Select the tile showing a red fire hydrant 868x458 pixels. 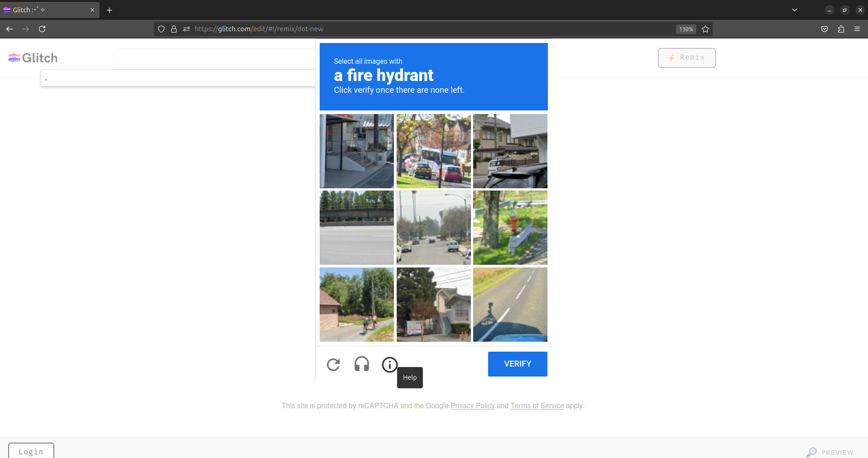pyautogui.click(x=510, y=228)
